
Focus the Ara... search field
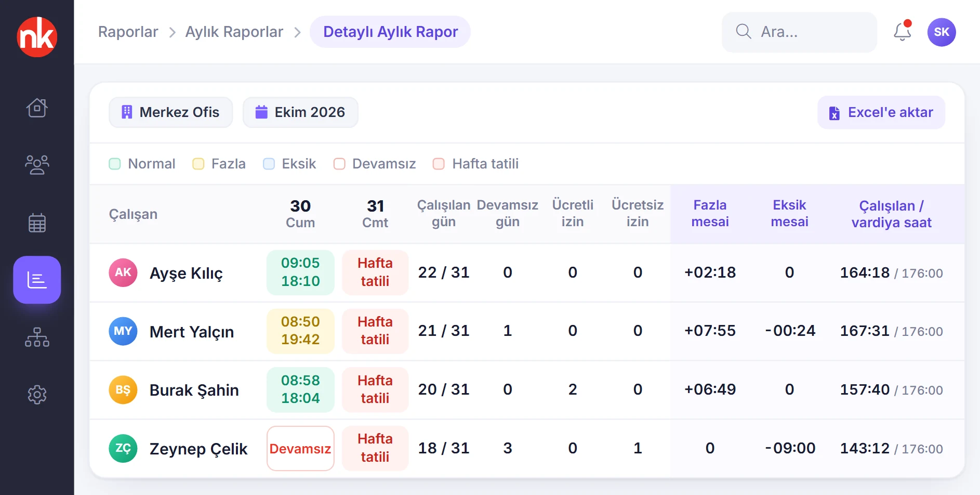pos(799,32)
